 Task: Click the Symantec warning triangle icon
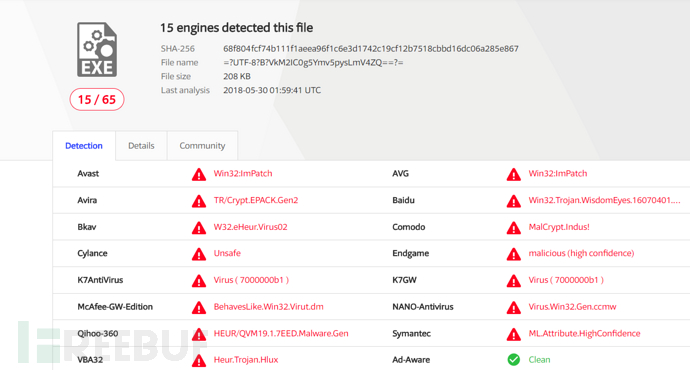[514, 334]
